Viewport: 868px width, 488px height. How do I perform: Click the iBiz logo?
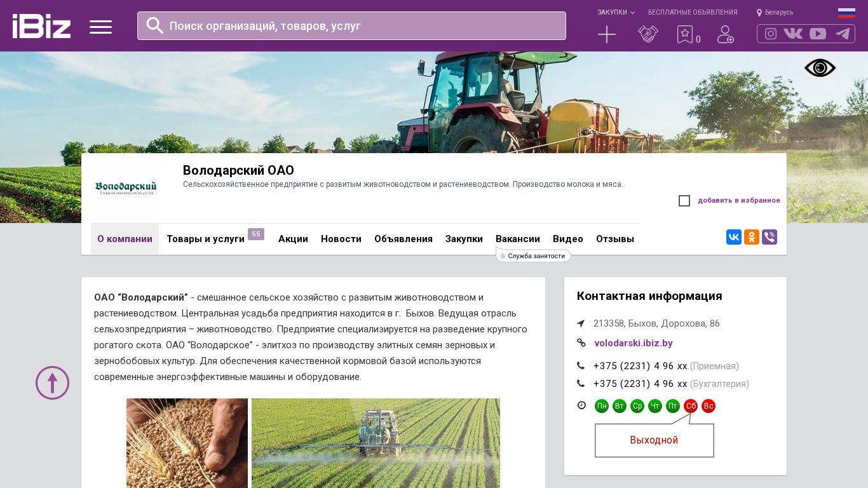41,26
